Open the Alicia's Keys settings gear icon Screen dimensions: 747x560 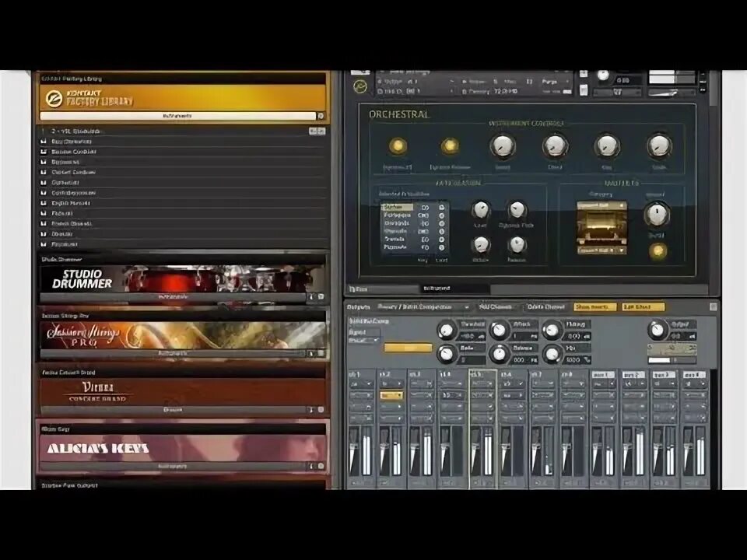pyautogui.click(x=321, y=467)
